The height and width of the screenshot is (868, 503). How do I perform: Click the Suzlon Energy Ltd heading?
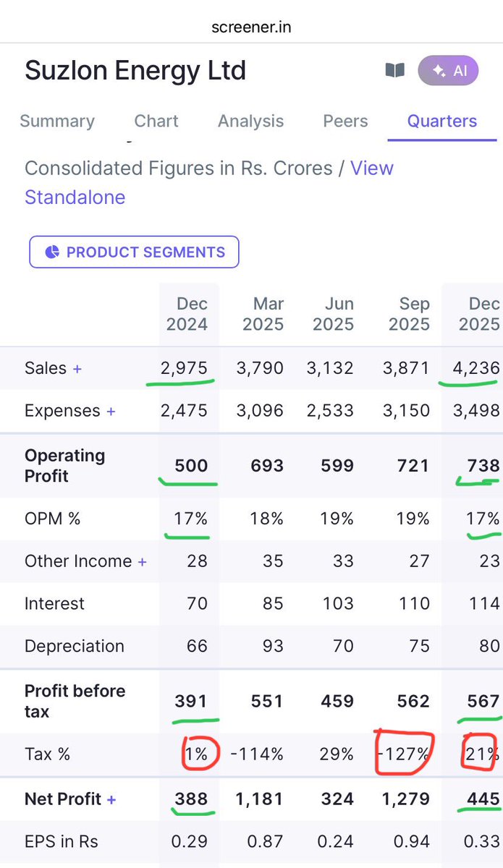(x=135, y=71)
